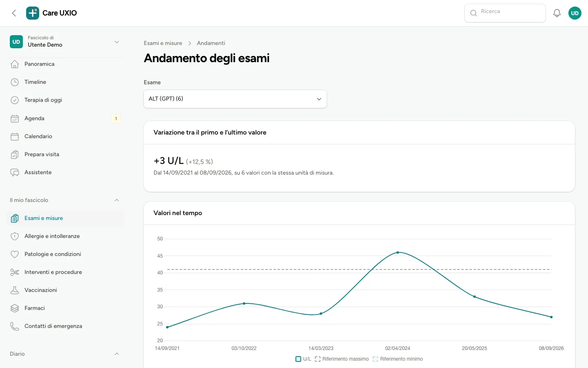Select Esami e misure menu item

(65, 218)
